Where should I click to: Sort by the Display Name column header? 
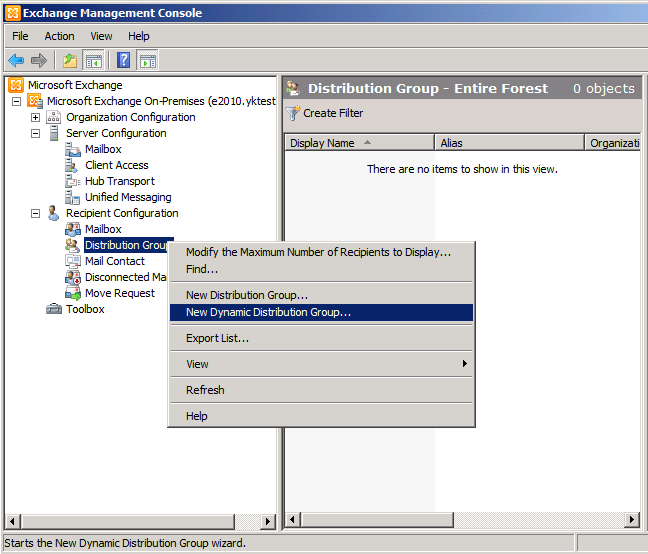pos(359,143)
